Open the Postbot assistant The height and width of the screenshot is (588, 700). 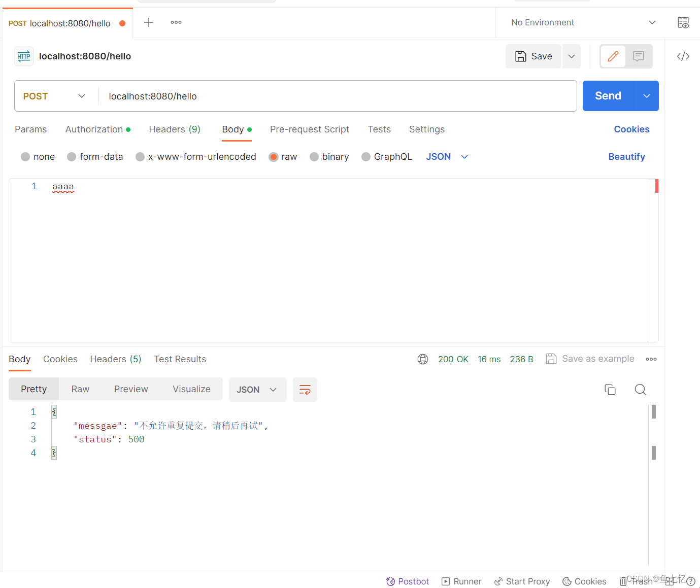coord(407,581)
